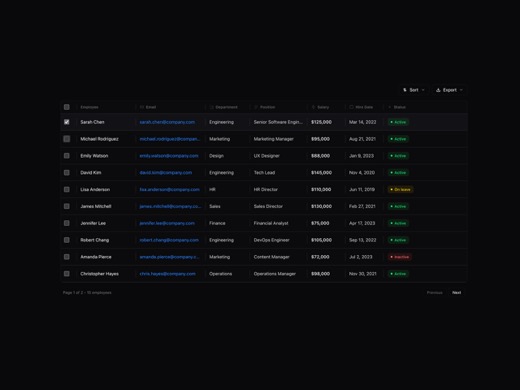Viewport: 520px width, 390px height.
Task: Toggle the select-all checkbox in the header
Action: coord(67,107)
